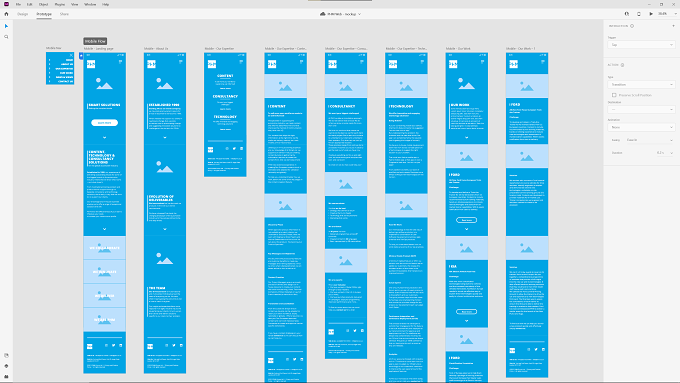Screen dimensions: 680x383
Task: Open the View menu
Action: [75, 4]
